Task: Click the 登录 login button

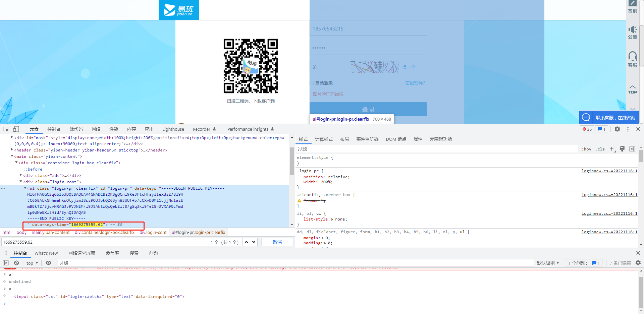Action: [x=368, y=109]
